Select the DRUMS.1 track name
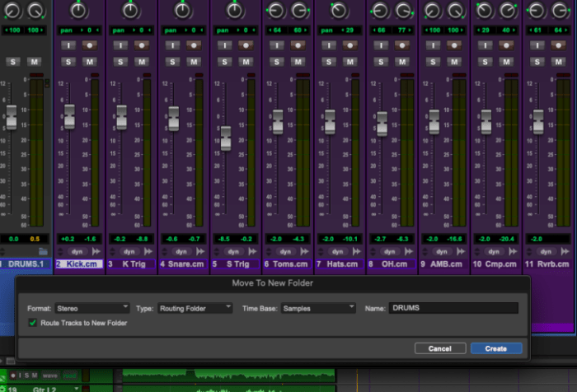This screenshot has height=392, width=577. (x=26, y=264)
